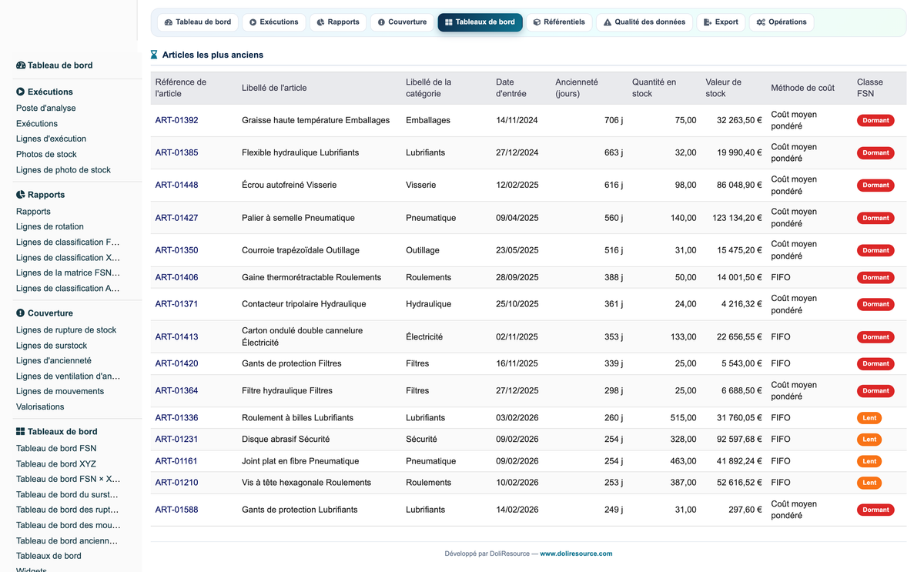Image resolution: width=924 pixels, height=572 pixels.
Task: Click the play icon in the top Exécutions tab
Action: [x=253, y=22]
